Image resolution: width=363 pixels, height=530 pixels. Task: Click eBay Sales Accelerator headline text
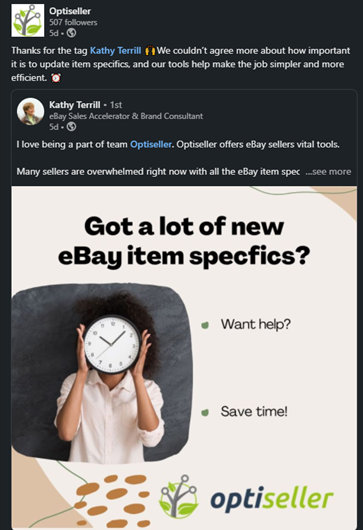[x=126, y=116]
